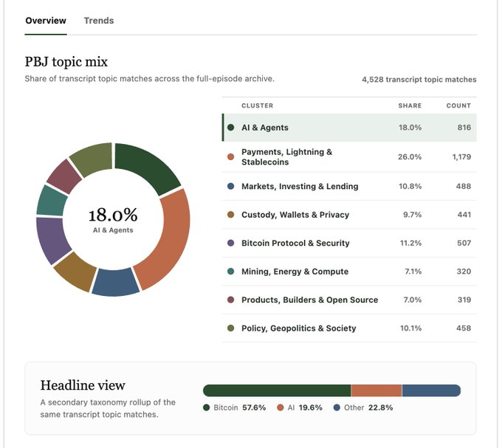Click the olive green donut segment

click(93, 159)
